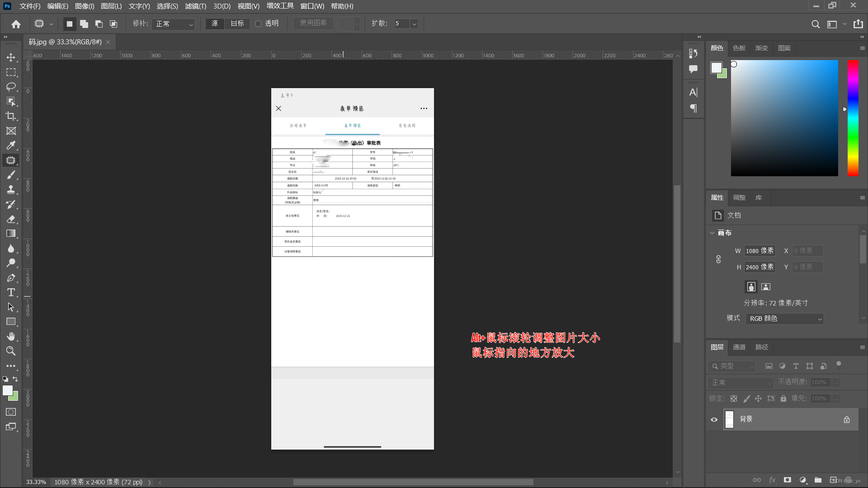The image size is (868, 488).
Task: Switch to the 调整 tab
Action: pos(739,197)
